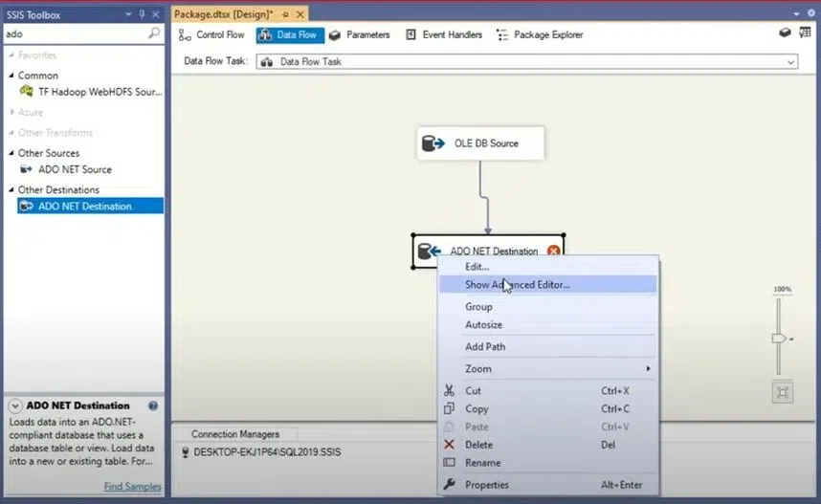Click the ADO NET Destination component icon on canvas
This screenshot has width=821, height=504.
point(429,251)
